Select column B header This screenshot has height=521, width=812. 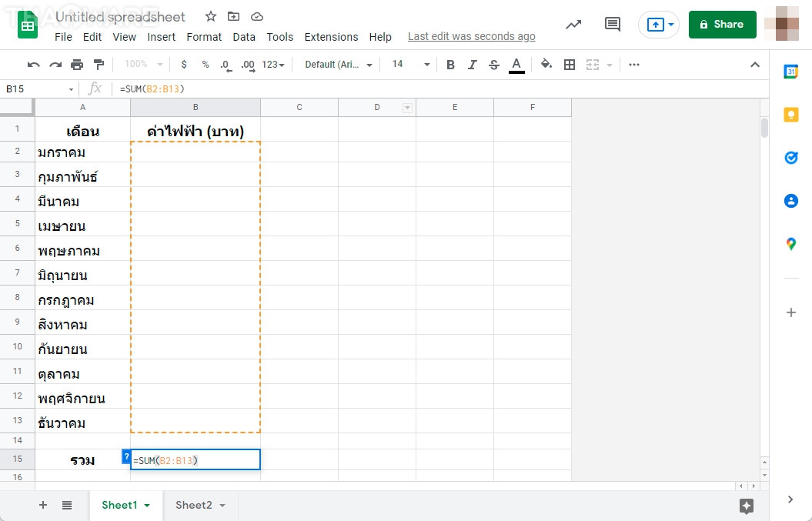click(195, 107)
